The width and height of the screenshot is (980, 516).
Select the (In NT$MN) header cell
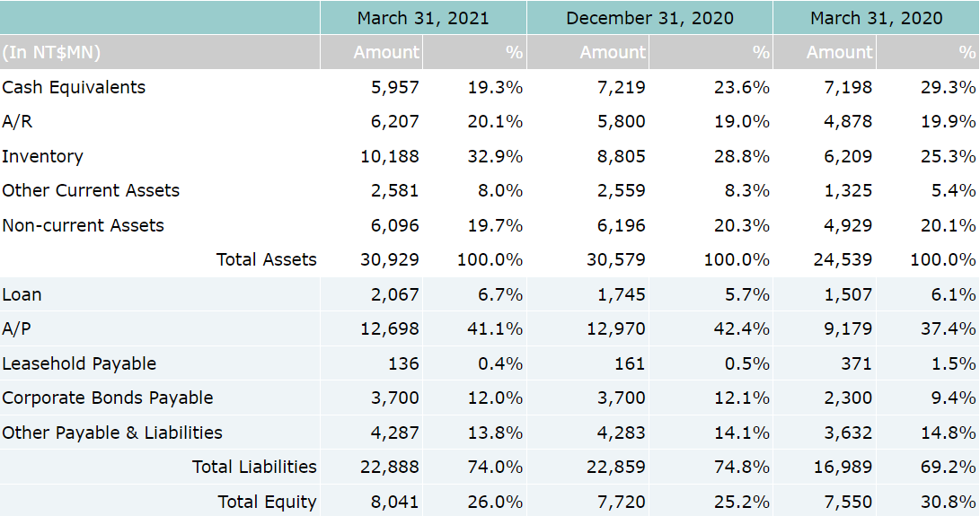(51, 53)
